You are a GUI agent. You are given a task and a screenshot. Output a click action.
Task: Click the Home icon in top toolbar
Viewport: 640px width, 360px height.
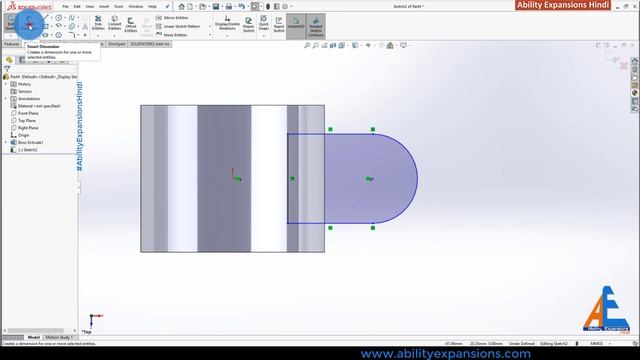[x=182, y=7]
